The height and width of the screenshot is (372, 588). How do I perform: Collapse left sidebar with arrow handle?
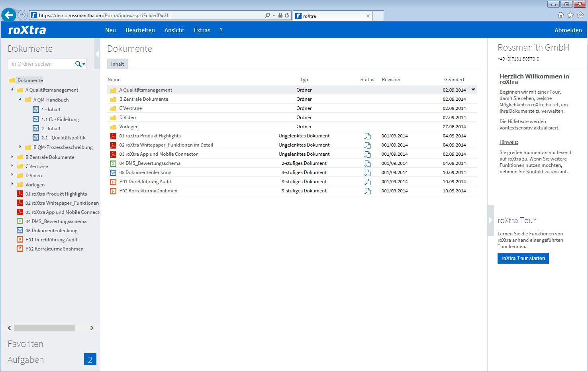coord(97,54)
